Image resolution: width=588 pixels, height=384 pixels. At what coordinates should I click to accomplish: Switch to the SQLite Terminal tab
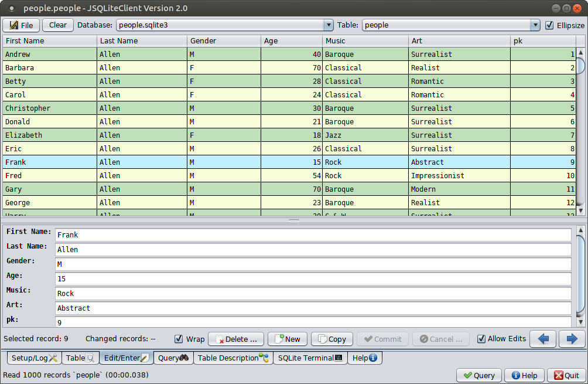[310, 358]
